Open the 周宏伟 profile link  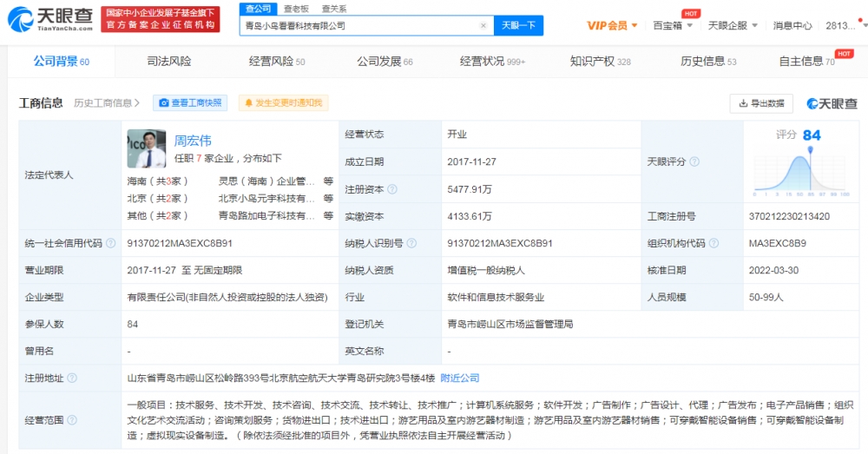[193, 141]
